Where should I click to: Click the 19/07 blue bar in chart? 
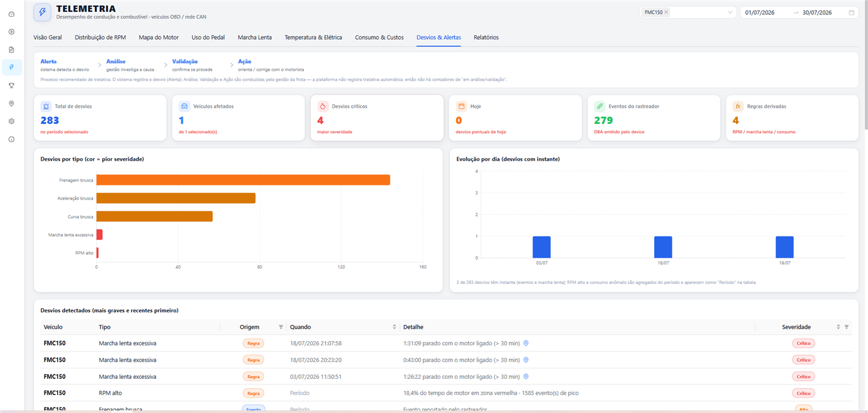[784, 247]
